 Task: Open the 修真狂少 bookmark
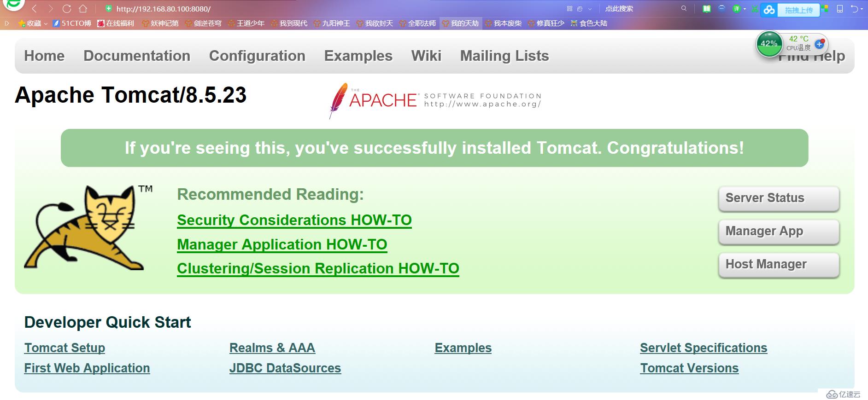(x=546, y=23)
